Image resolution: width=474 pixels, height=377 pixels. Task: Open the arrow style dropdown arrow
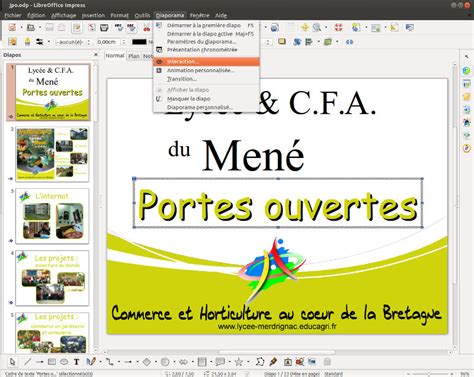pyautogui.click(x=49, y=42)
